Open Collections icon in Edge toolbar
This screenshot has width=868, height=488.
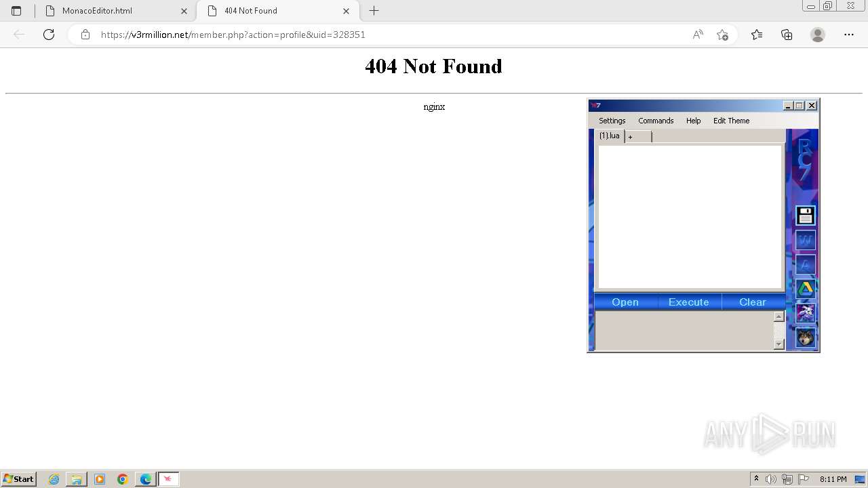coord(787,35)
